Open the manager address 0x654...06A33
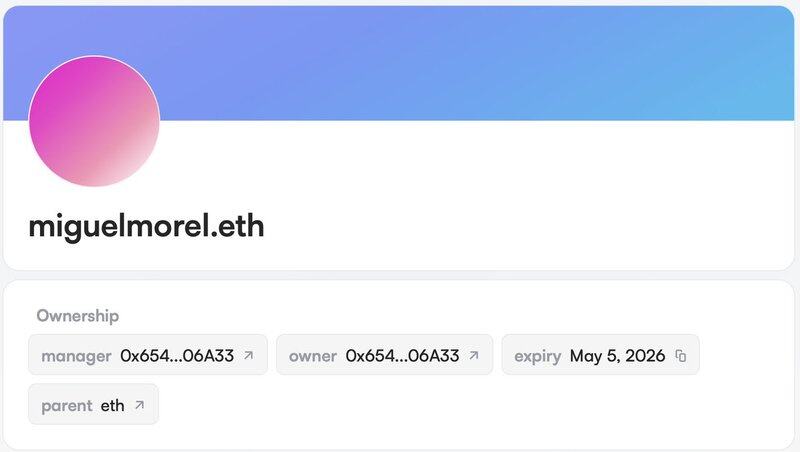This screenshot has height=452, width=800. pos(177,355)
